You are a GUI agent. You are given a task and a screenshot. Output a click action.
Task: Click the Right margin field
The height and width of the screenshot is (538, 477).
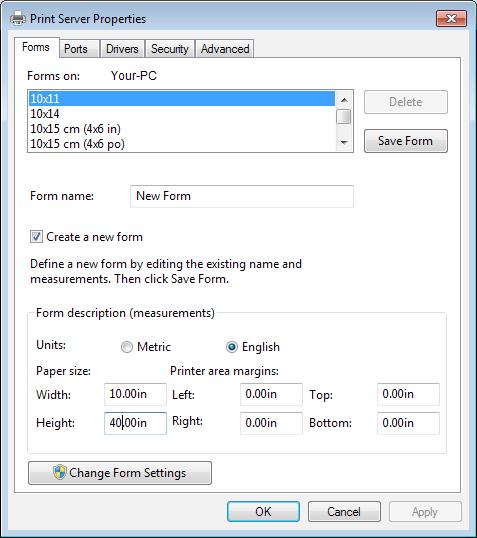point(271,423)
